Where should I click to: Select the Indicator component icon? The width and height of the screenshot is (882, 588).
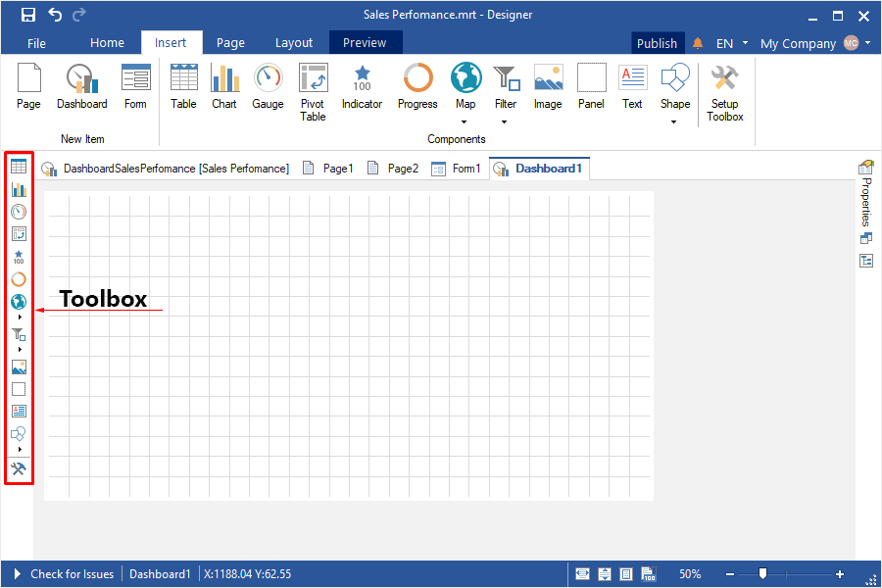coord(362,86)
